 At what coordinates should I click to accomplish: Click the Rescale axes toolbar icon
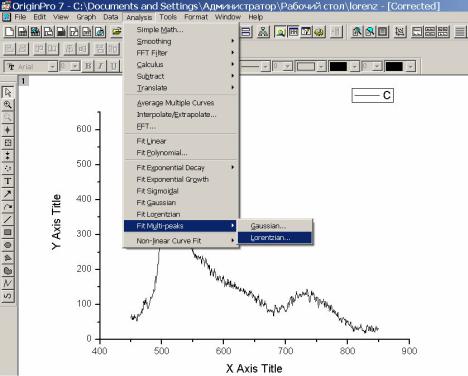pos(400,32)
